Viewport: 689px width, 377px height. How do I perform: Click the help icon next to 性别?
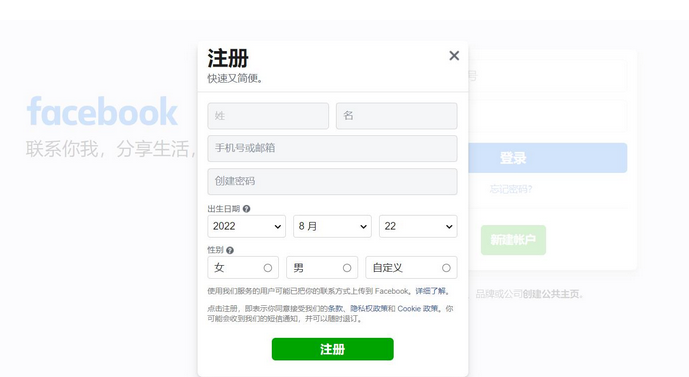230,250
